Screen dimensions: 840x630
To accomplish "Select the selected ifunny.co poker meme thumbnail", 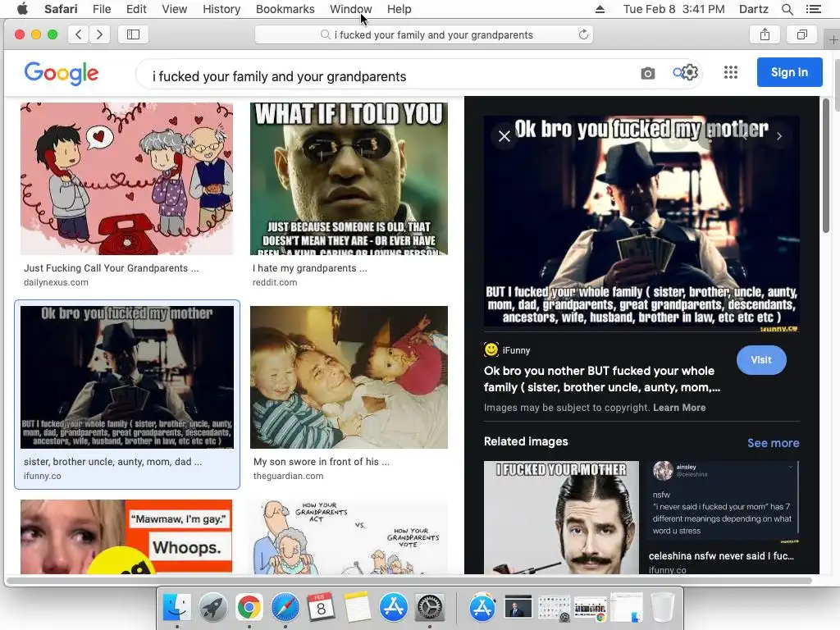I will [127, 377].
